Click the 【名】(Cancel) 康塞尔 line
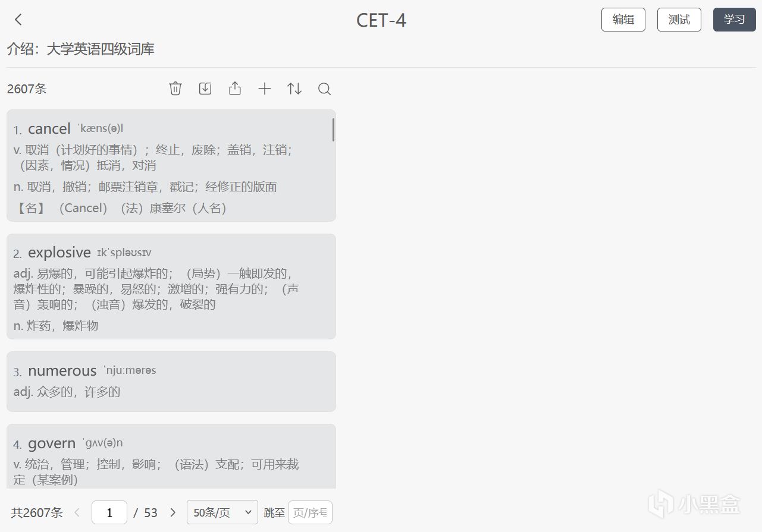 coord(121,208)
